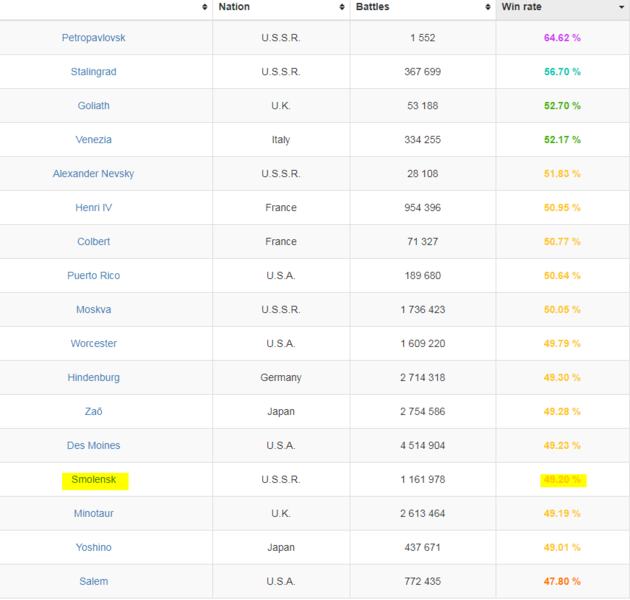
Task: Click the Henri IV ship name
Action: pos(93,208)
